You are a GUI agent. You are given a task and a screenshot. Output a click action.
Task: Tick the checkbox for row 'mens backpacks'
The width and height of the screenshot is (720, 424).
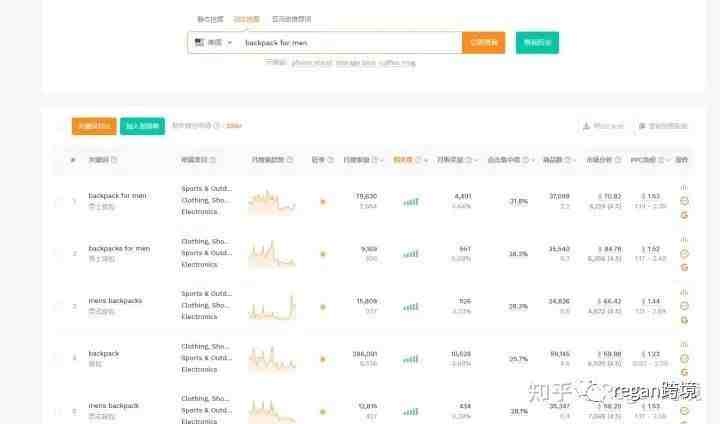[59, 306]
